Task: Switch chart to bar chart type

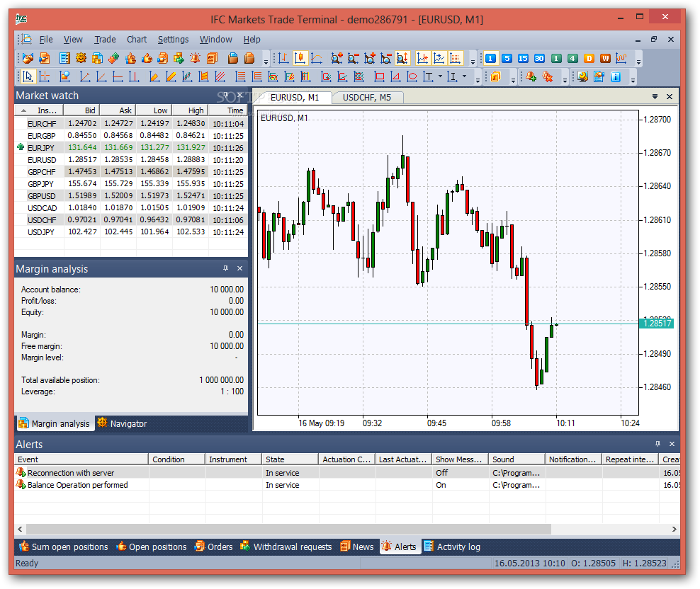Action: pos(283,59)
